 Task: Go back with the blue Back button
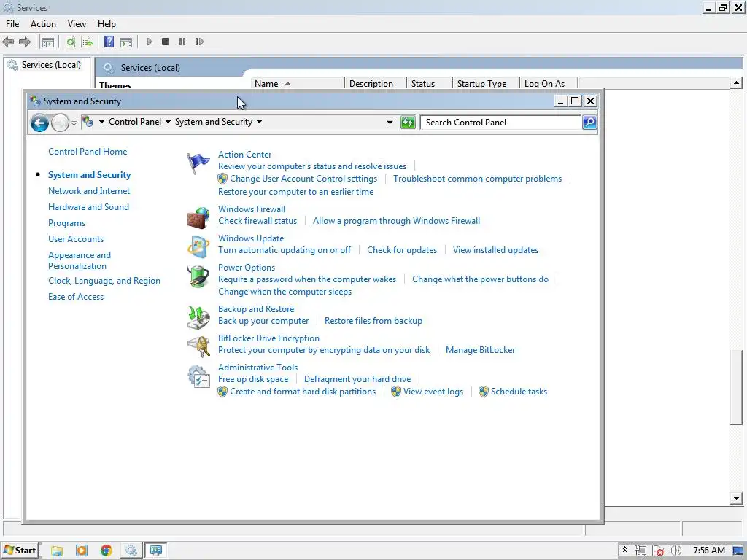(x=39, y=122)
